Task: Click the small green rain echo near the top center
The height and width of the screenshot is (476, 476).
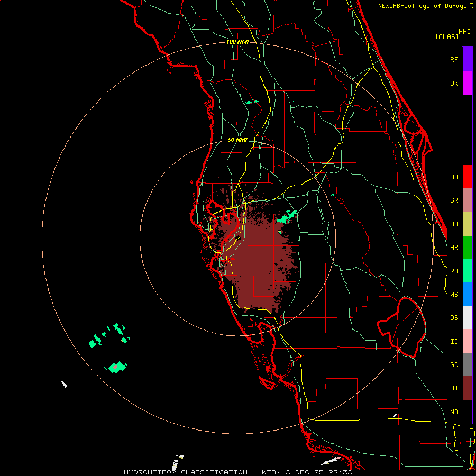Action: point(252,102)
